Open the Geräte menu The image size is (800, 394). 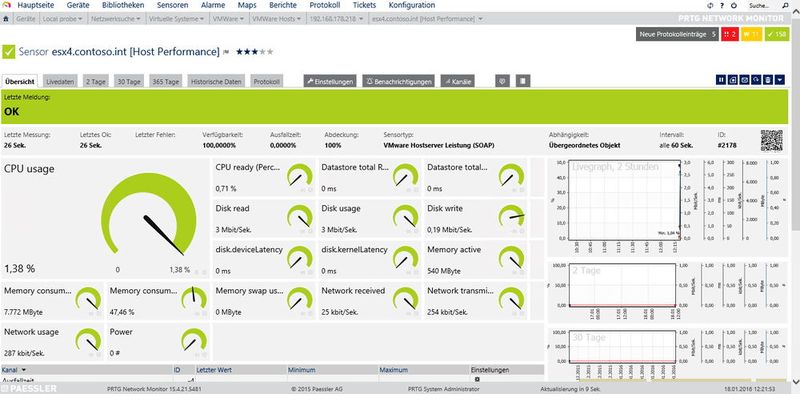[78, 6]
